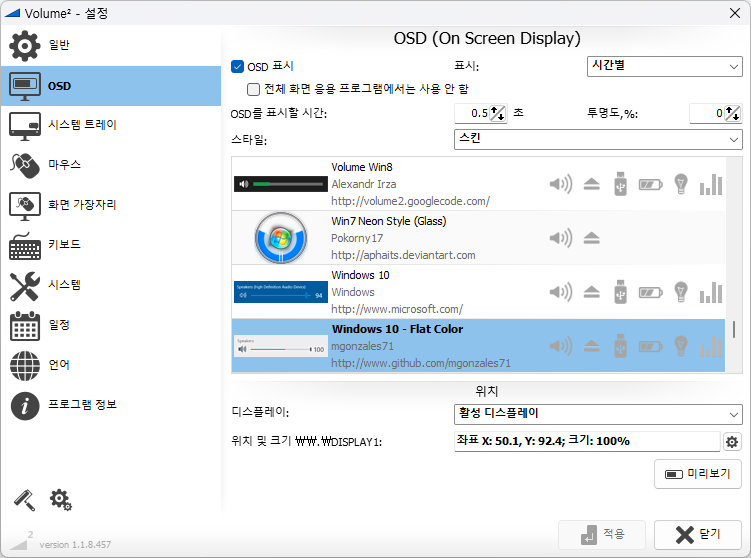Select the Win7 Neon Style (Glass) skin thumbnail
The height and width of the screenshot is (558, 751).
(281, 238)
